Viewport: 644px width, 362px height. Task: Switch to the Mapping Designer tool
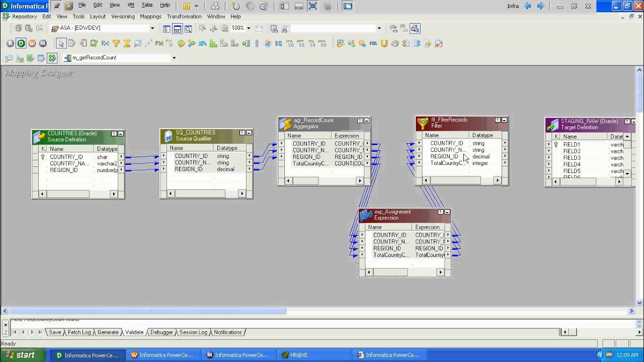tap(51, 58)
